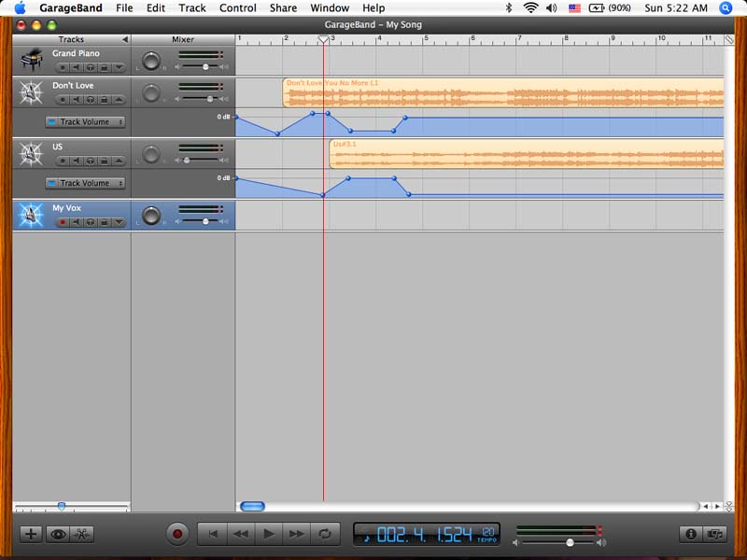The height and width of the screenshot is (560, 747).
Task: Click the fast forward button
Action: tap(297, 534)
